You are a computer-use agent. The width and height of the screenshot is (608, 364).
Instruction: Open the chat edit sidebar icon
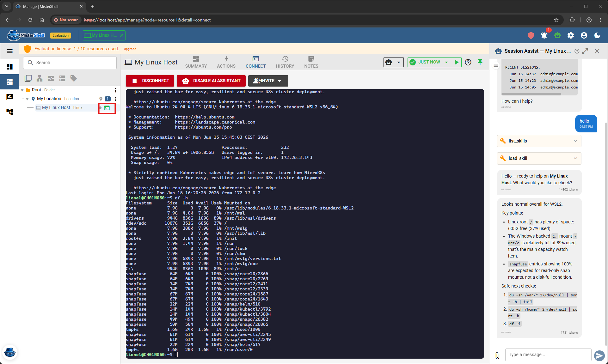10,97
